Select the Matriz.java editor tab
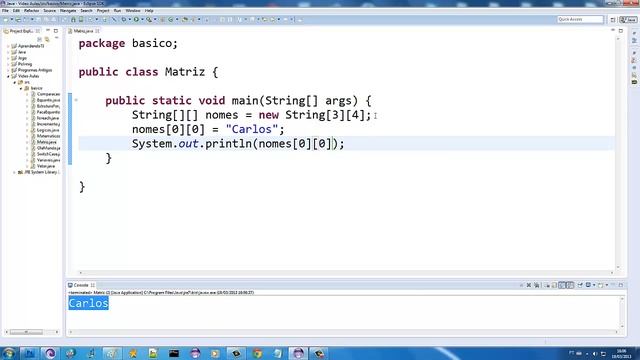640x360 pixels. [83, 31]
